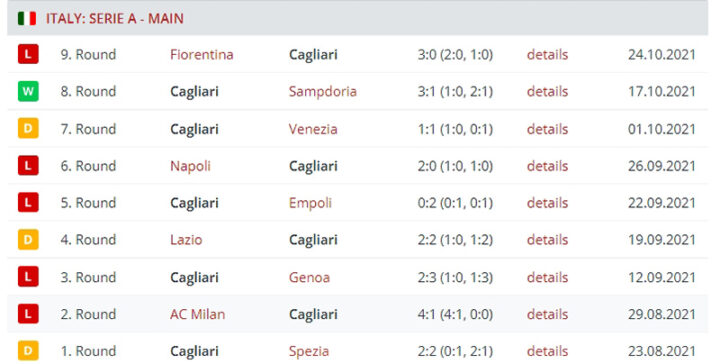Image resolution: width=720 pixels, height=364 pixels.
Task: Select the Fiorentina team name
Action: click(x=202, y=55)
